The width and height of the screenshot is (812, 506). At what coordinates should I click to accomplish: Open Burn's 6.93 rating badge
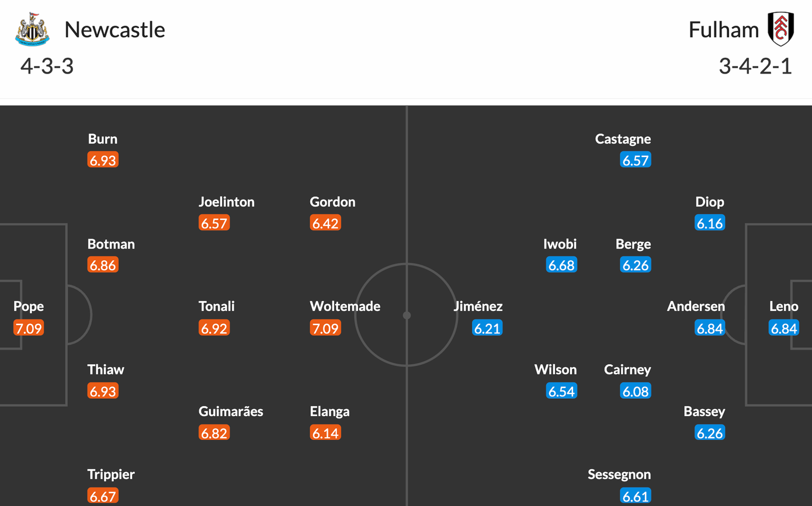pyautogui.click(x=103, y=160)
